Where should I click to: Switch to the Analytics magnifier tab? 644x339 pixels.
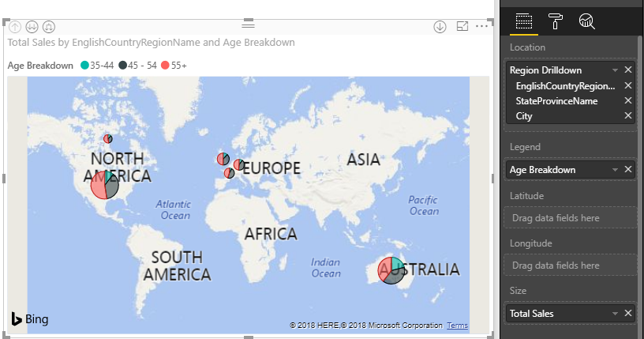pyautogui.click(x=586, y=21)
